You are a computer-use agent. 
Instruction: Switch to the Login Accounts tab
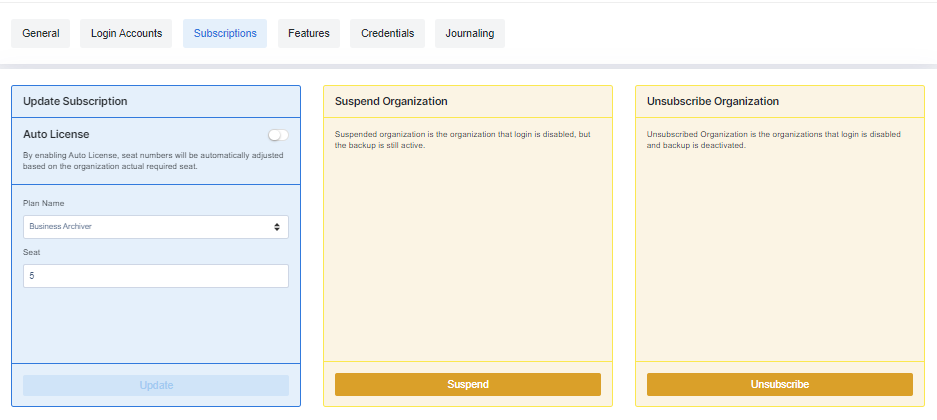click(126, 33)
